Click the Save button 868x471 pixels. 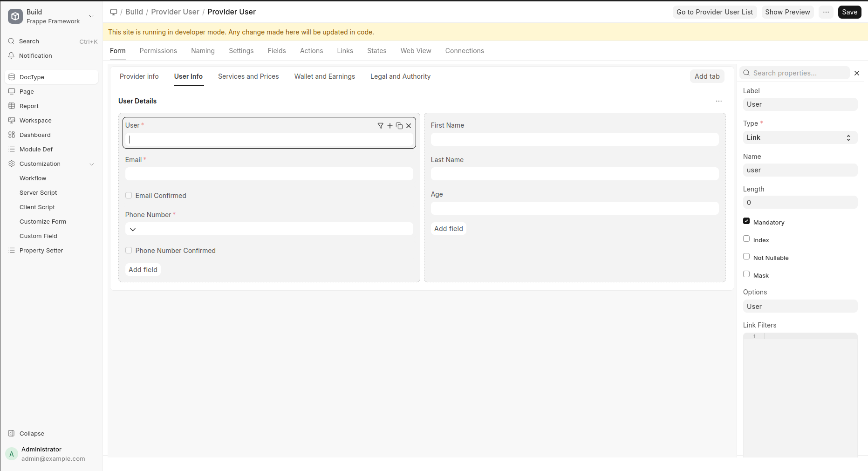[849, 12]
